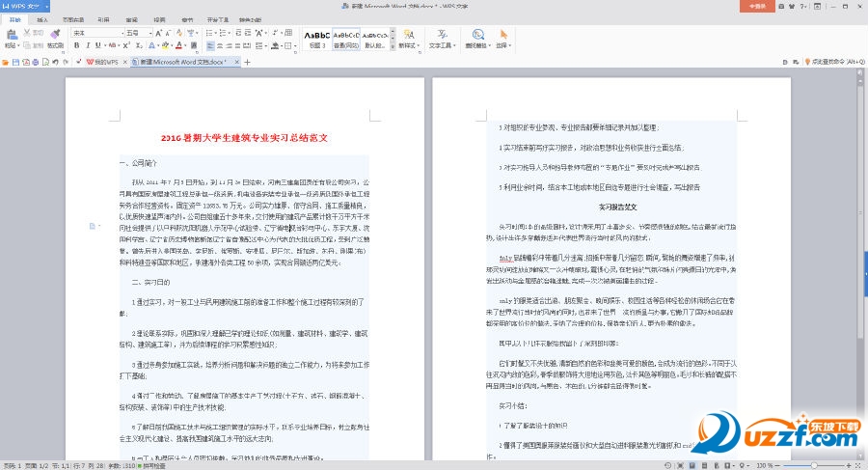Select the Format Painter brush
Image resolution: width=868 pixels, height=470 pixels.
pos(55,35)
